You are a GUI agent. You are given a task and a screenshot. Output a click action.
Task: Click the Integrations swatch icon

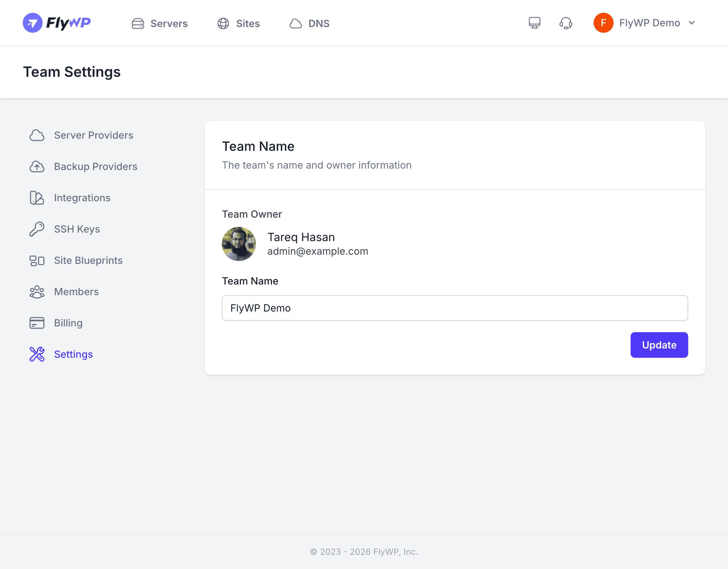pyautogui.click(x=37, y=198)
